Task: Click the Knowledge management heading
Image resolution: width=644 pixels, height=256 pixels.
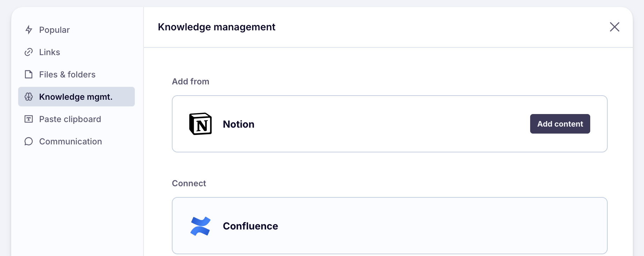Action: [x=217, y=27]
